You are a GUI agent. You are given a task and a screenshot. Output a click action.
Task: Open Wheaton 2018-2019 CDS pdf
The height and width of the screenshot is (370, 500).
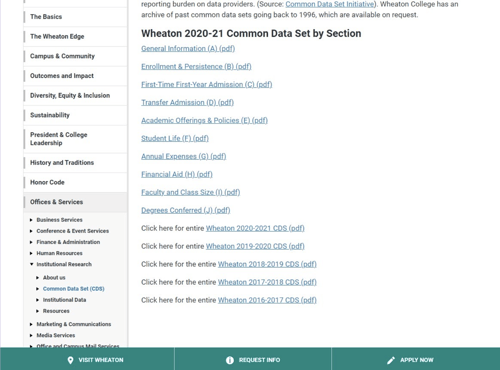pos(267,265)
